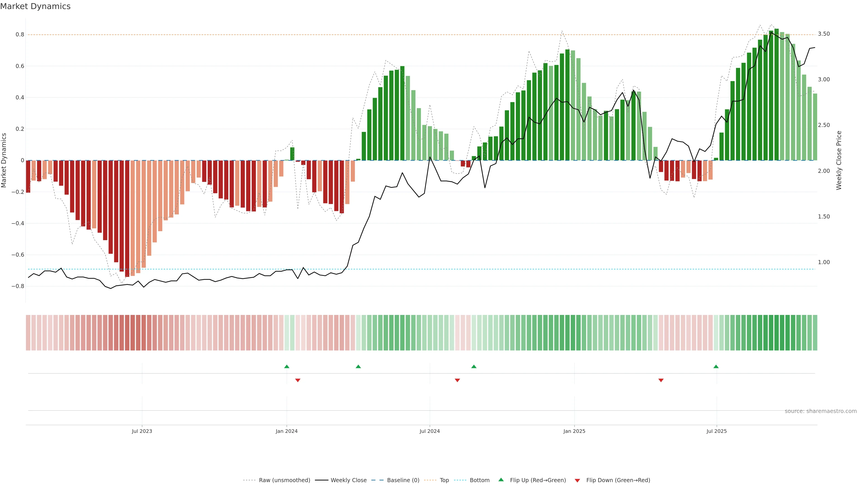Click the green flip-up marker near Jul 2025
Viewport: 868px width, 488px height.
point(716,366)
